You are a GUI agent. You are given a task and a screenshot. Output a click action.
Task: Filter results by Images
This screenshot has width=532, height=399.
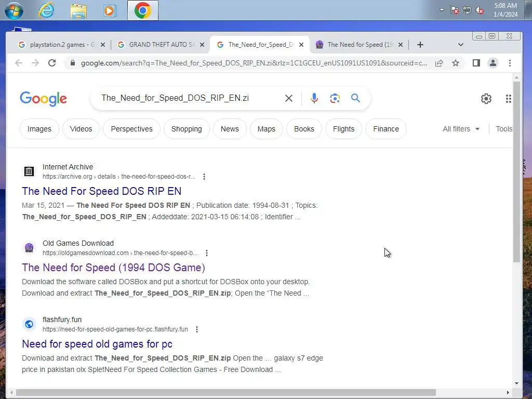[39, 129]
